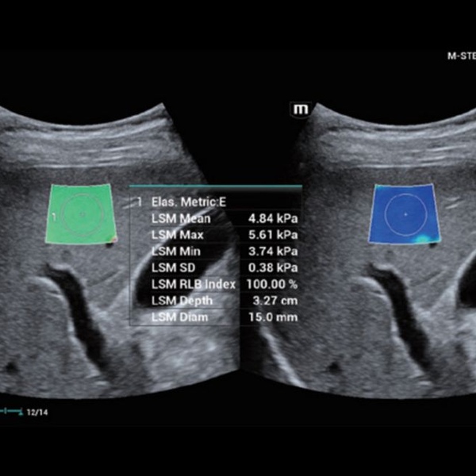Click the 12/14 frame counter
This screenshot has width=476, height=476.
coord(37,413)
